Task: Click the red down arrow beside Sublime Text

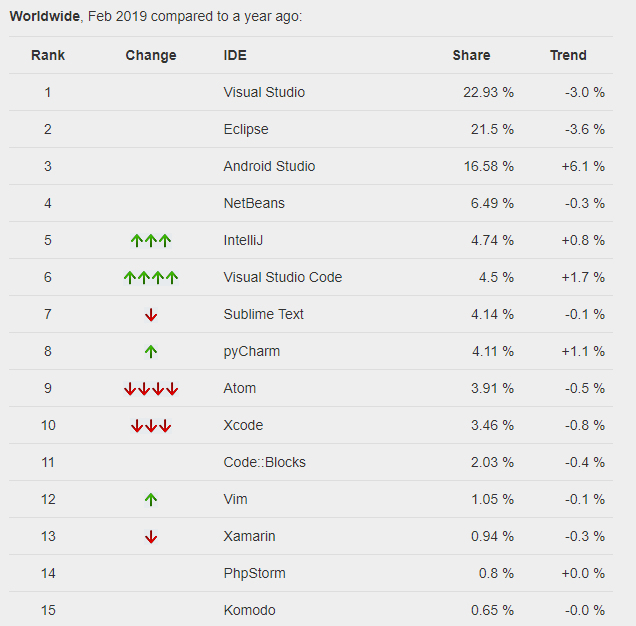Action: point(151,314)
